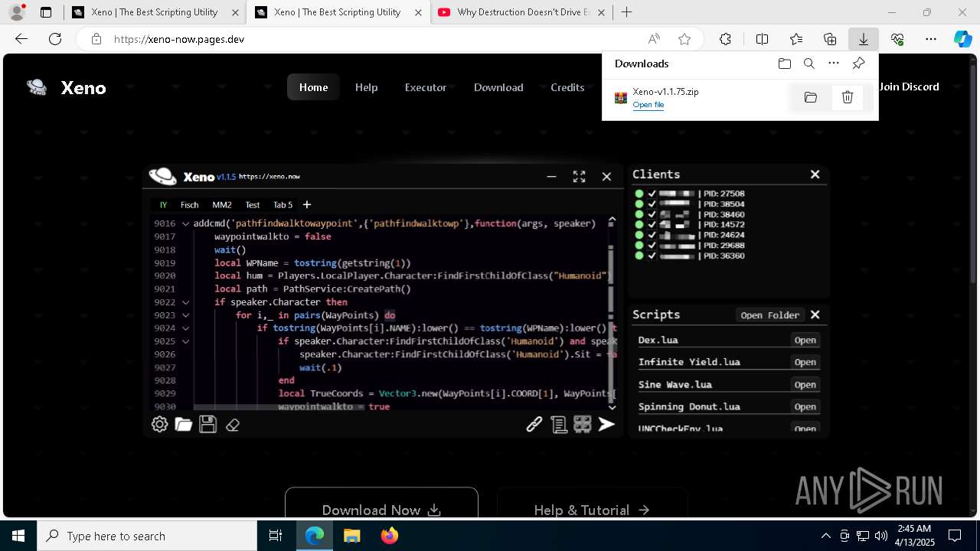This screenshot has width=980, height=551.
Task: Collapse code fold at line 9025
Action: pos(185,341)
